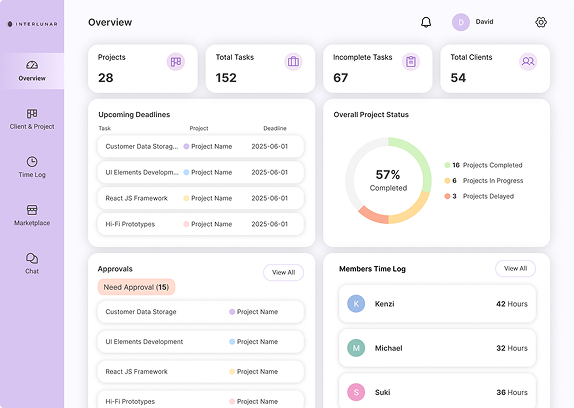Click the Overview gauge icon in sidebar

point(32,65)
